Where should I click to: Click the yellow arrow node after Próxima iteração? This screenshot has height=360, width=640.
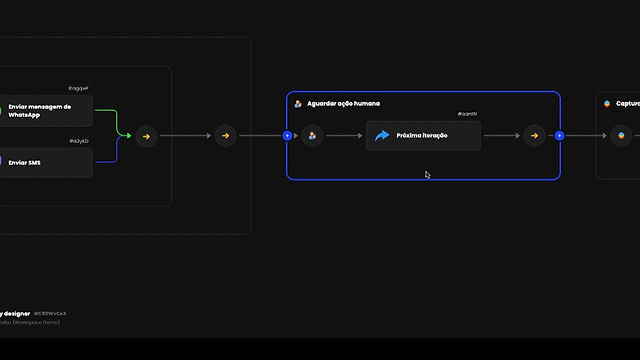(534, 136)
